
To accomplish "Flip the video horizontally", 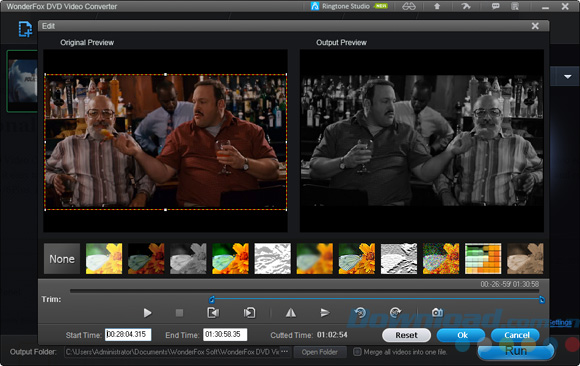I will click(291, 313).
